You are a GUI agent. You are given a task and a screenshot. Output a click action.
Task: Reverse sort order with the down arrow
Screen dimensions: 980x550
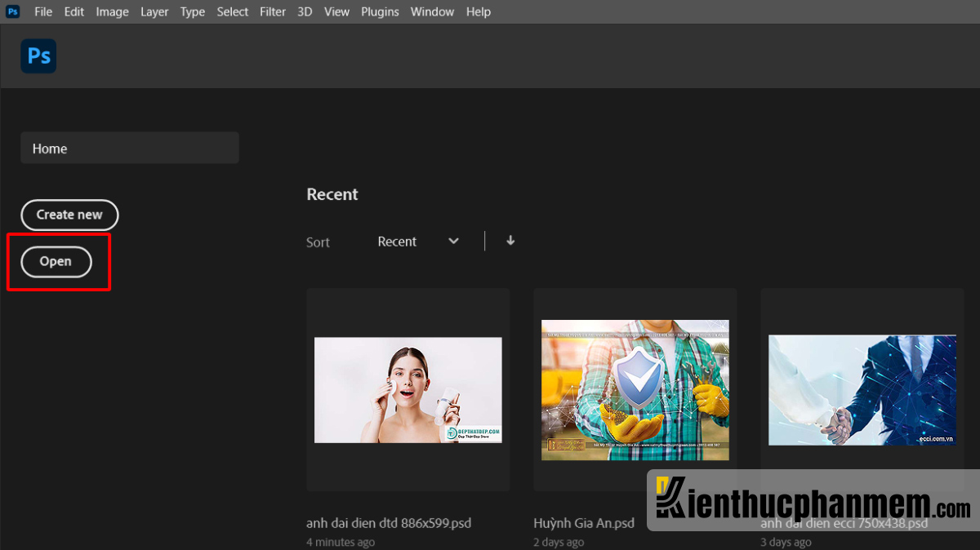coord(510,241)
